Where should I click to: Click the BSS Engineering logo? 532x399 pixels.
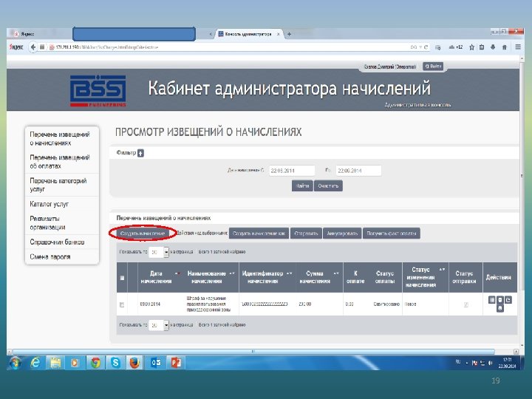click(x=98, y=91)
